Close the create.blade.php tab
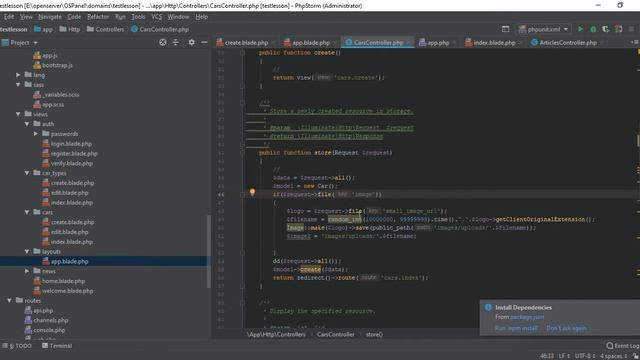The width and height of the screenshot is (640, 360). 273,42
